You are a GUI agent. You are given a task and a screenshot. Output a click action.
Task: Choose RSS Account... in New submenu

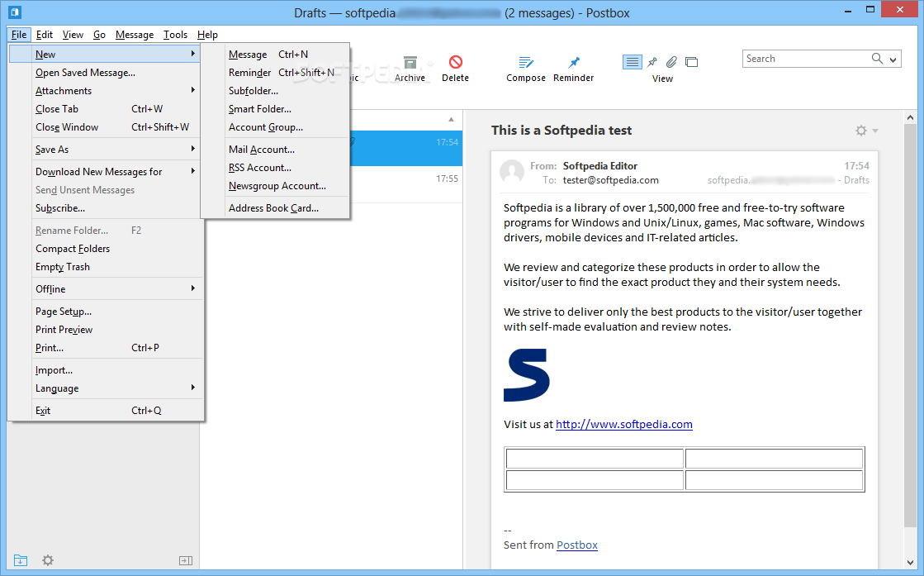275,168
